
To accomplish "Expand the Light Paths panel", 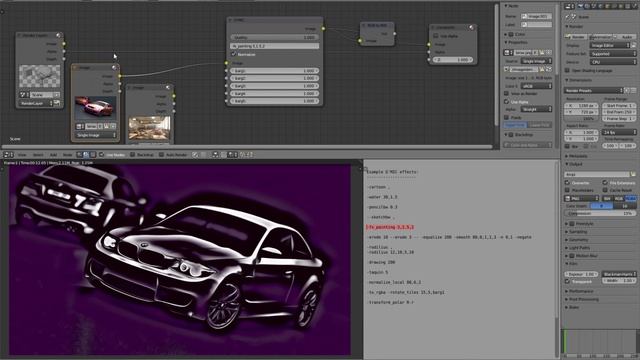I will click(579, 248).
